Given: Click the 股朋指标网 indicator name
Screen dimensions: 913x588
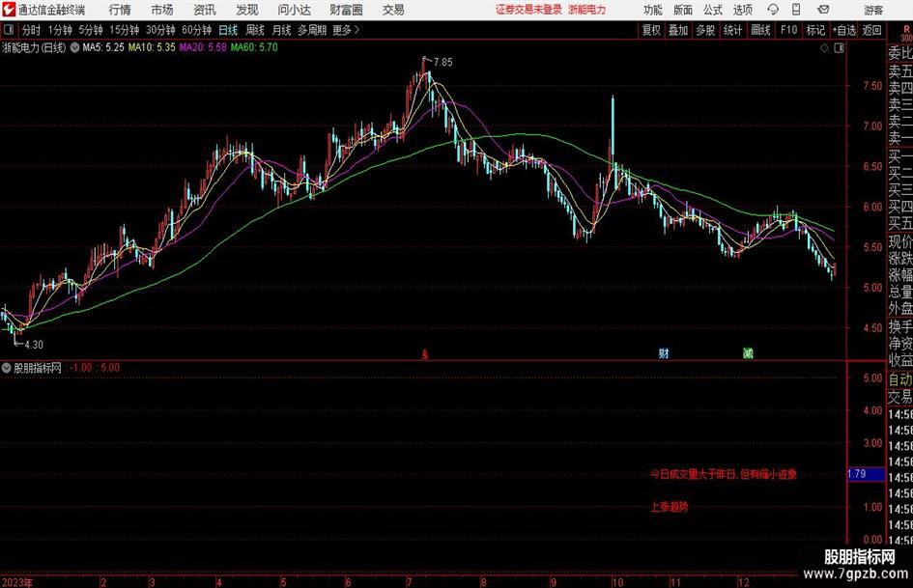Looking at the screenshot, I should pos(38,368).
